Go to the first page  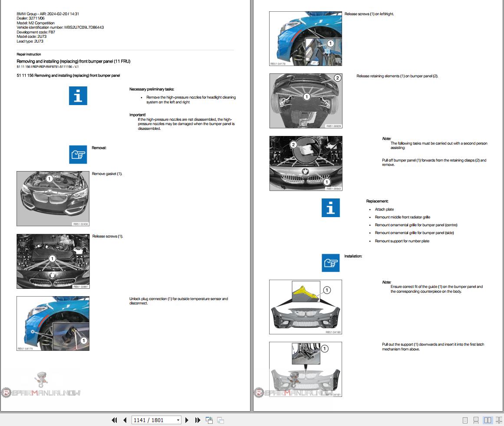point(114,420)
